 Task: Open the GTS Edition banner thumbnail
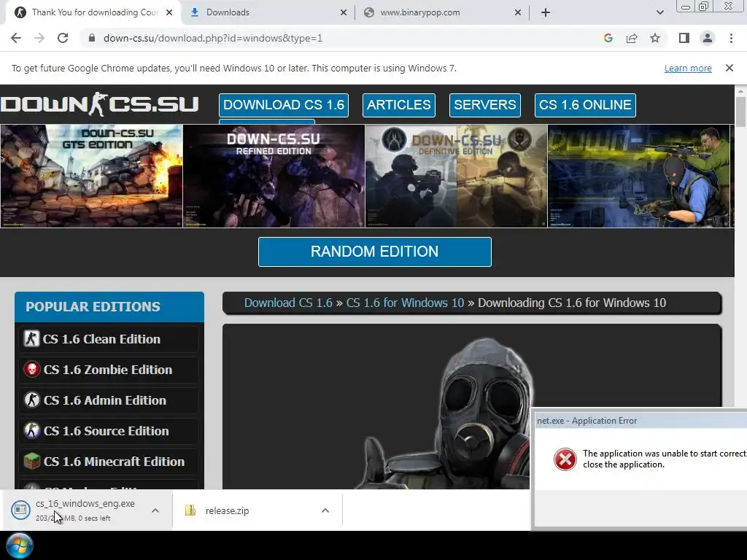(91, 176)
